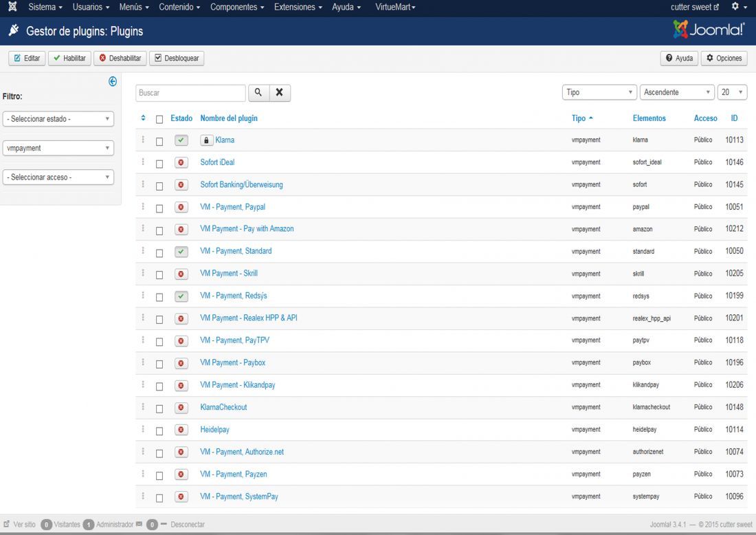
Task: Enable Sofort Banking/Überweisung status icon
Action: (x=181, y=185)
